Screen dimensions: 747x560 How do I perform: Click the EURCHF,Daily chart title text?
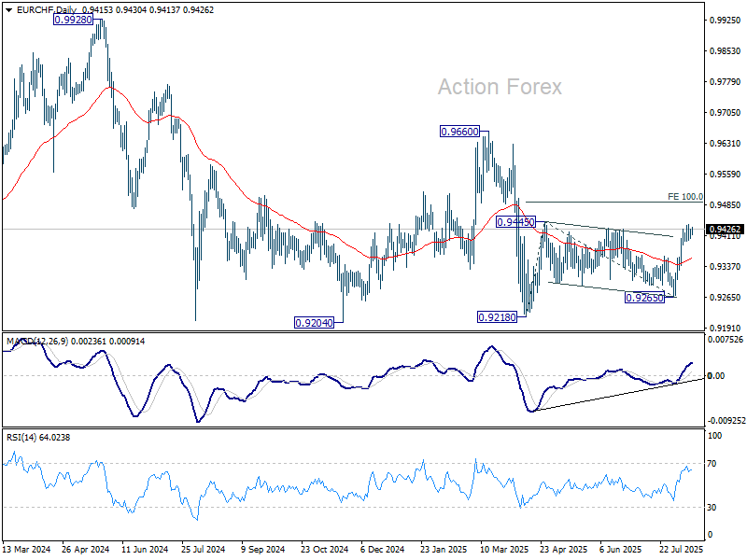coord(46,10)
